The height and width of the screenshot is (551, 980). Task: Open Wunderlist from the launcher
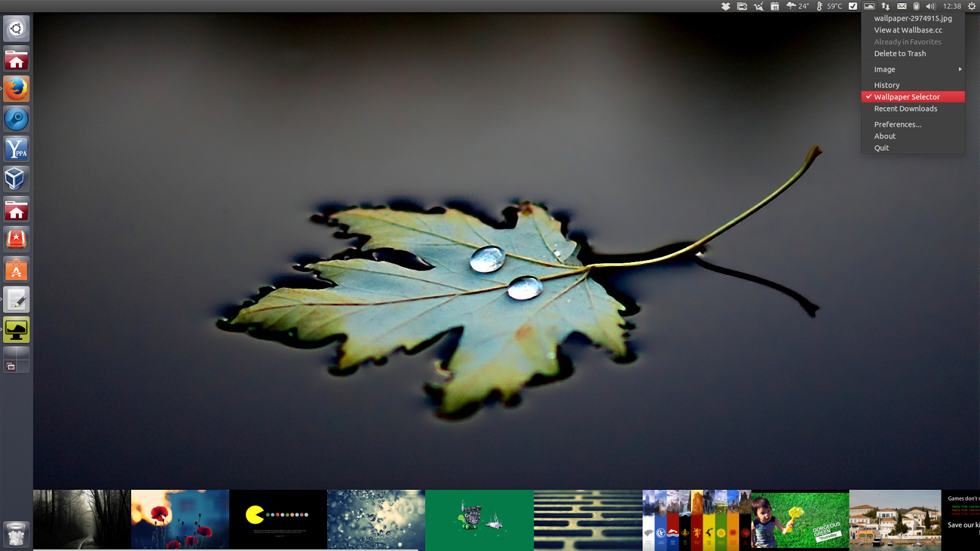tap(16, 239)
